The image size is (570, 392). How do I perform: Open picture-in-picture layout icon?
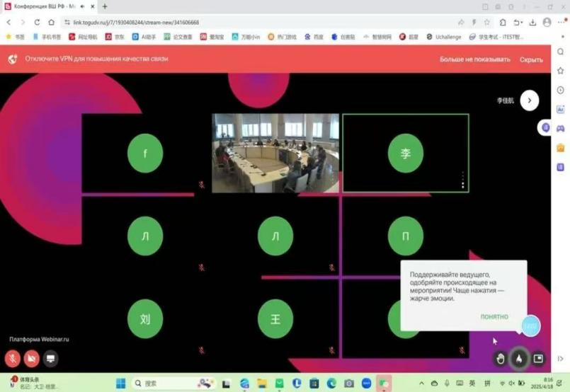tap(538, 359)
